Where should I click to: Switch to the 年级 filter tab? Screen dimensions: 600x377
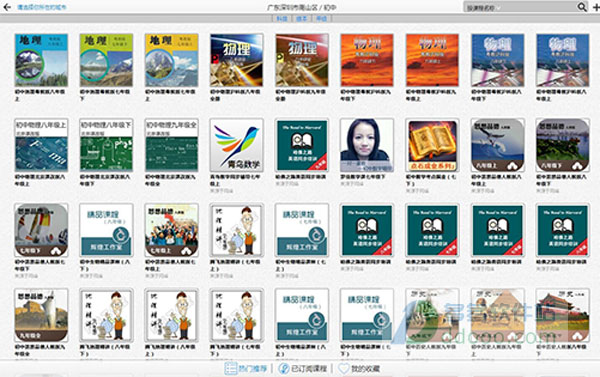[321, 18]
